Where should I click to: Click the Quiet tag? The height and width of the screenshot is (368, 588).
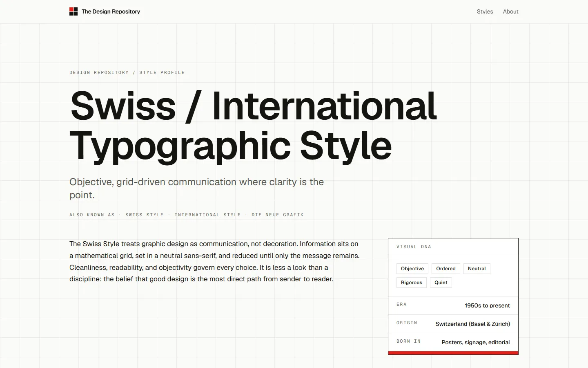(x=441, y=283)
